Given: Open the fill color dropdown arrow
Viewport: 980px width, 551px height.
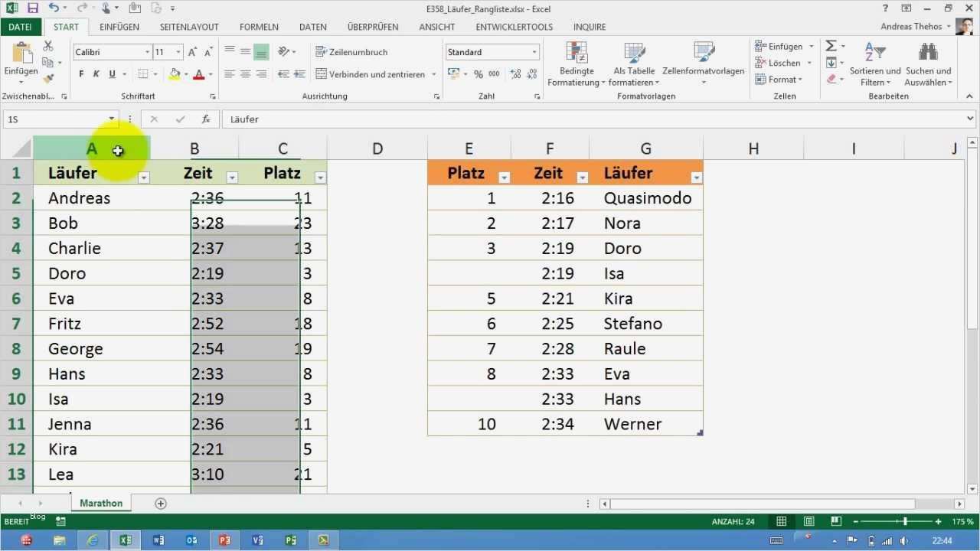Looking at the screenshot, I should click(x=186, y=75).
